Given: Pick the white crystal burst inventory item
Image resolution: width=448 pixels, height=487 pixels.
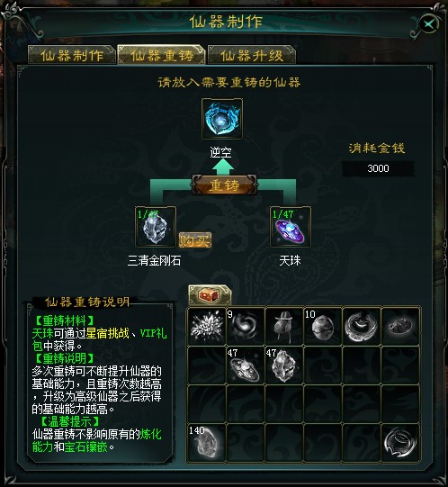Looking at the screenshot, I should tap(207, 326).
